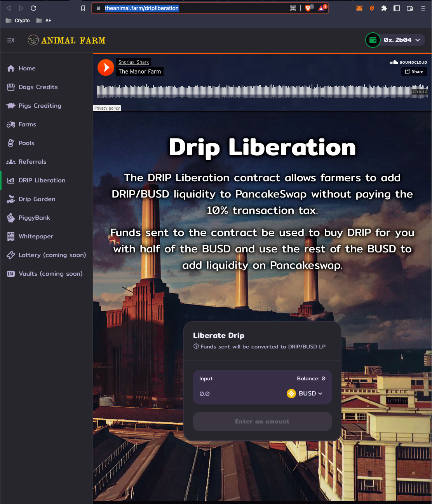Open The Manor Farm track title
The width and height of the screenshot is (432, 504).
point(140,72)
